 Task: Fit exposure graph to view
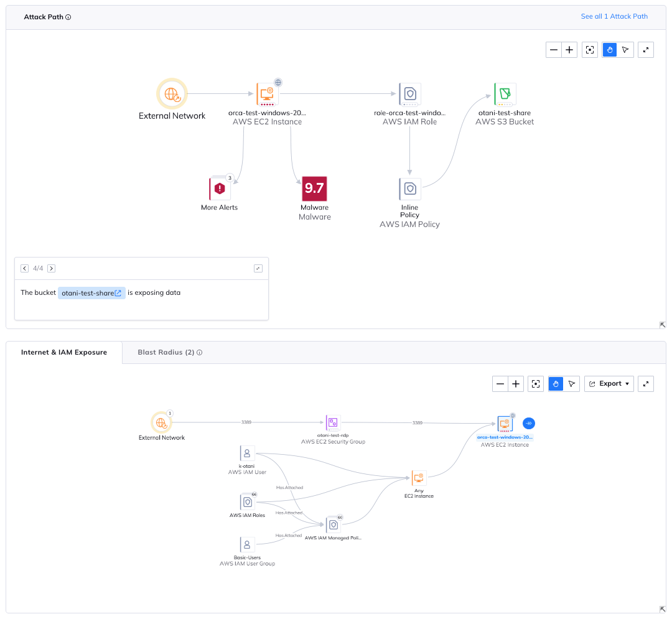[x=536, y=384]
